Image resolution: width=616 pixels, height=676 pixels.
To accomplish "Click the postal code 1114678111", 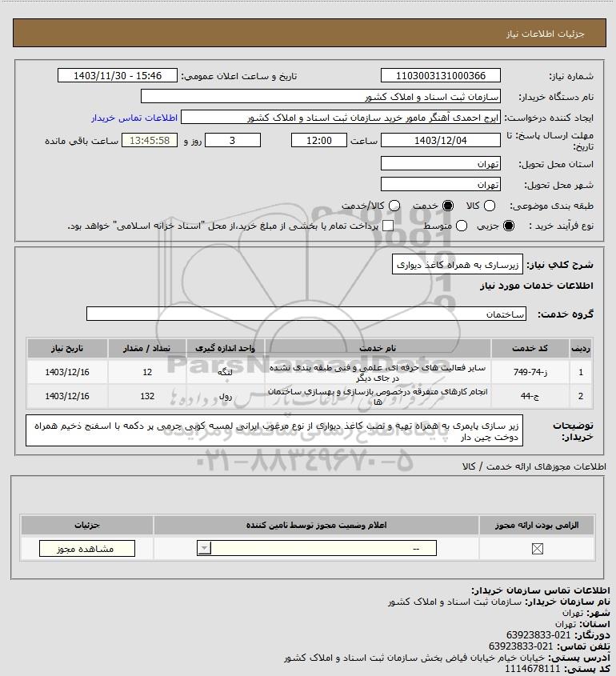I will pos(532,668).
